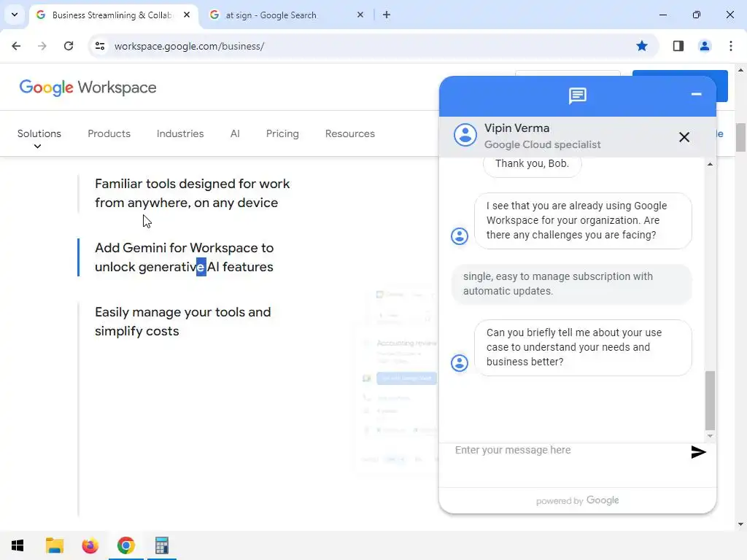The height and width of the screenshot is (560, 747).
Task: Go to the Pricing page
Action: point(282,134)
